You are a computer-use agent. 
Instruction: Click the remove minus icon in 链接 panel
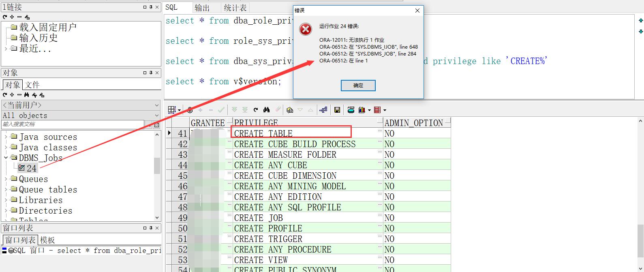tap(19, 17)
